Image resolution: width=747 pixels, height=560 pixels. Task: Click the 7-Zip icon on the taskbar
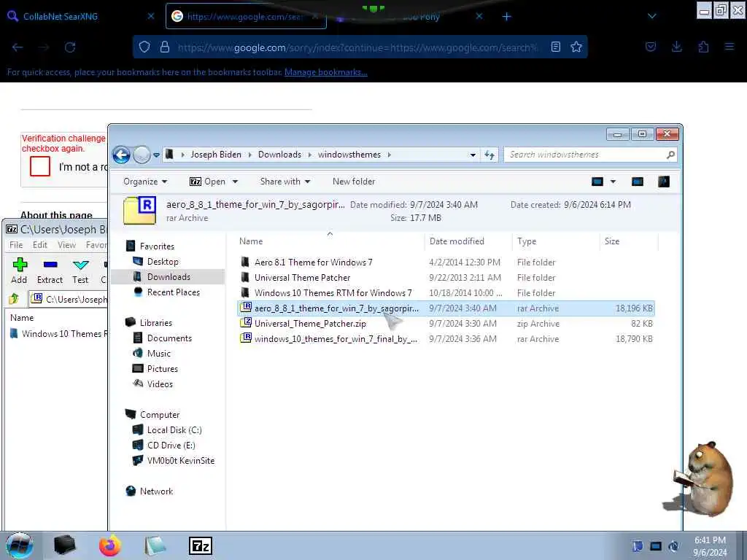(x=201, y=546)
